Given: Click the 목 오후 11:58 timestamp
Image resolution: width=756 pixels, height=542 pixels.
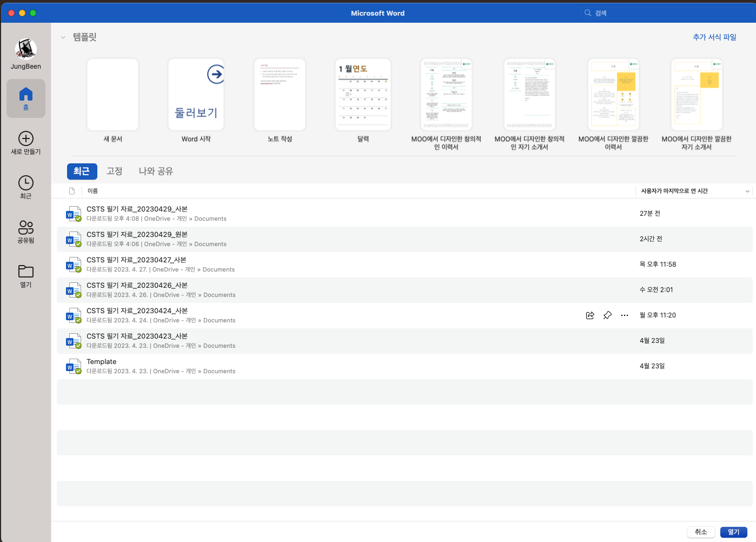Looking at the screenshot, I should (658, 265).
